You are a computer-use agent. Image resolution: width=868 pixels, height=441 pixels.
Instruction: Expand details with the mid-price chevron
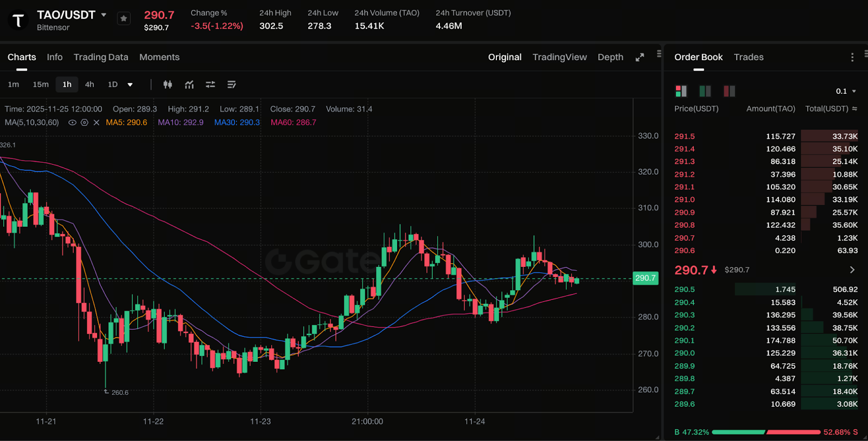pyautogui.click(x=852, y=270)
